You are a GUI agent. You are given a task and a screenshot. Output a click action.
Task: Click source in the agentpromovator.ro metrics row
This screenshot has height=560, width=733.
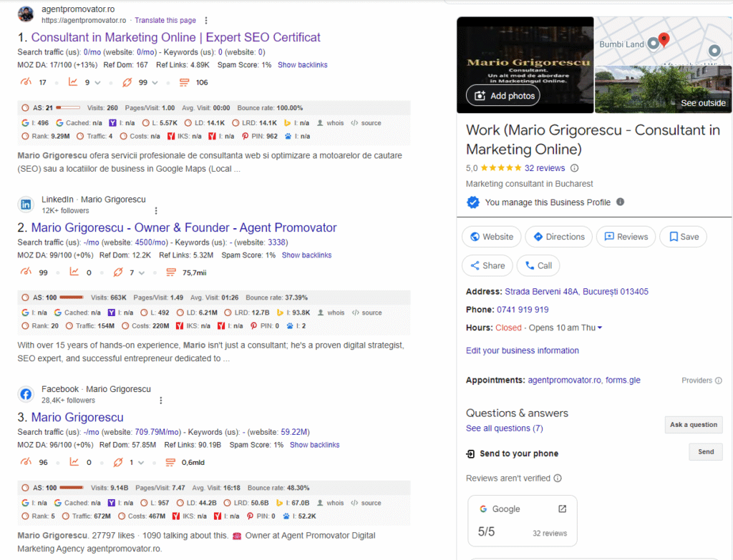point(366,123)
